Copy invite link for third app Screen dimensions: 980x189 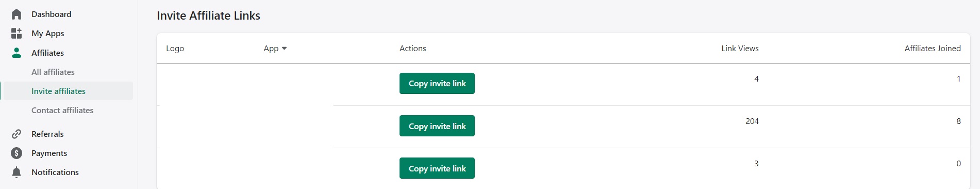tap(437, 168)
